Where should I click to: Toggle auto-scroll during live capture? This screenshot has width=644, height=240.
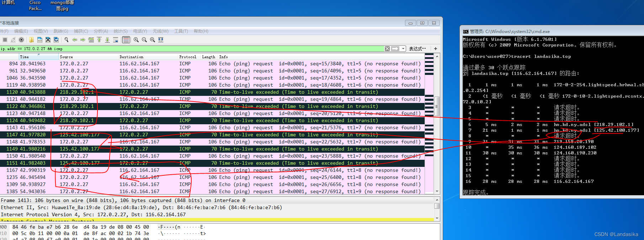coord(116,40)
